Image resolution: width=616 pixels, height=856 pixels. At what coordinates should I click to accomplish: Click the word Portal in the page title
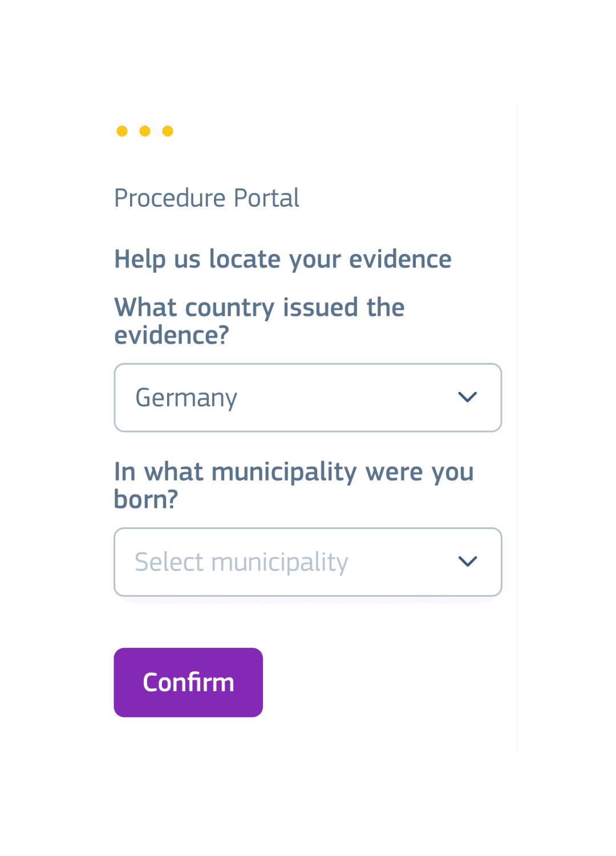click(266, 198)
